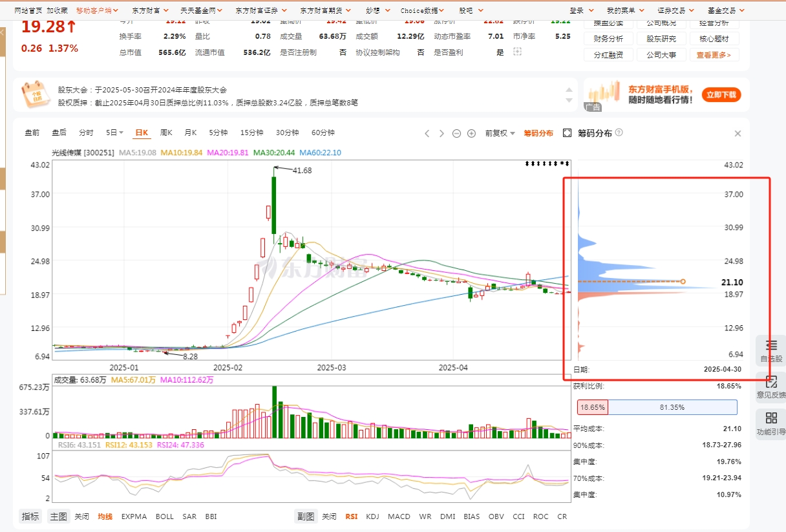Expand 基金交易 top menu
Viewport: 786px width, 532px height.
[726, 10]
